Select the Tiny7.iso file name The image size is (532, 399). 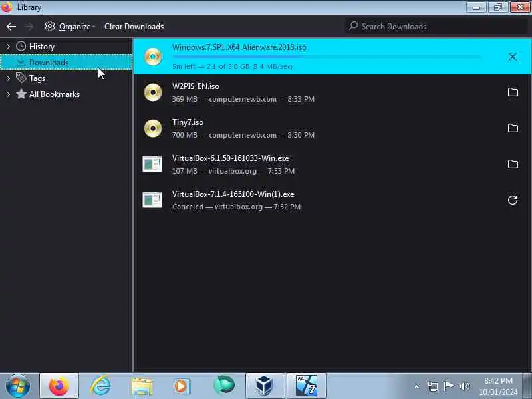tap(188, 122)
